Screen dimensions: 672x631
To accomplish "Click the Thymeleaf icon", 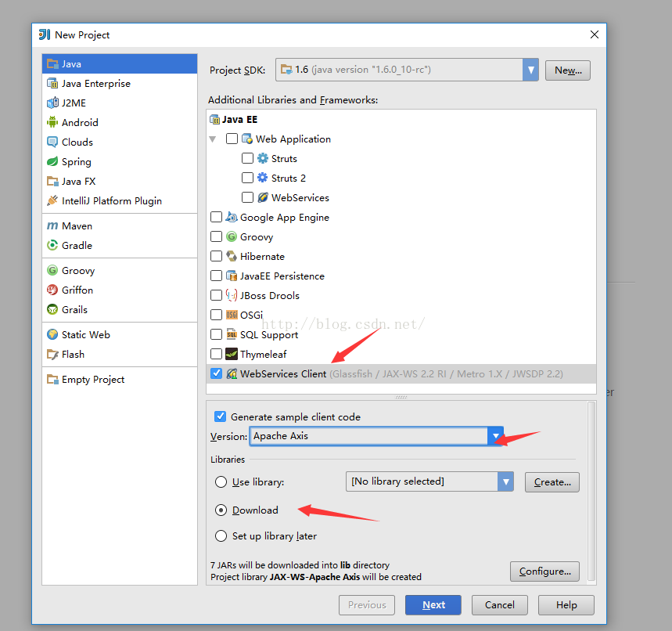I will (x=232, y=354).
